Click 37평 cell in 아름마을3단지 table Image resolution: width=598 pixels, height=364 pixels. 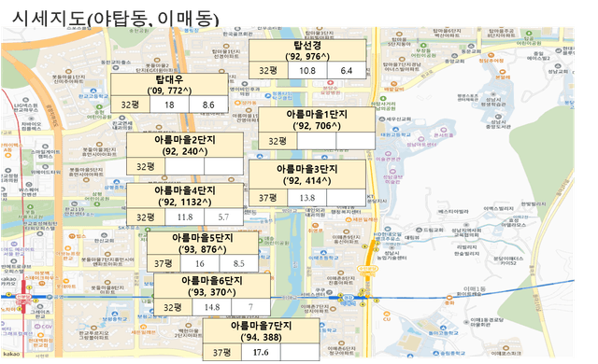click(268, 198)
